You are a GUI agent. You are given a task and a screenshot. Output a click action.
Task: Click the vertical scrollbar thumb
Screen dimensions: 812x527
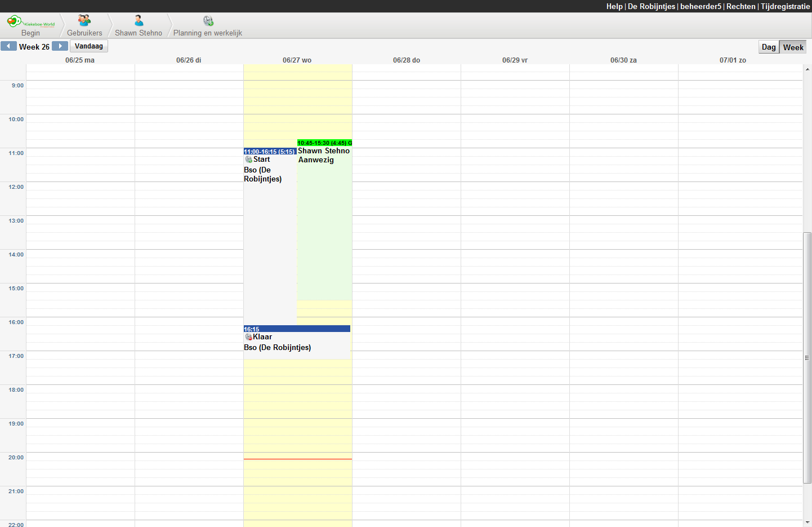[x=807, y=357]
